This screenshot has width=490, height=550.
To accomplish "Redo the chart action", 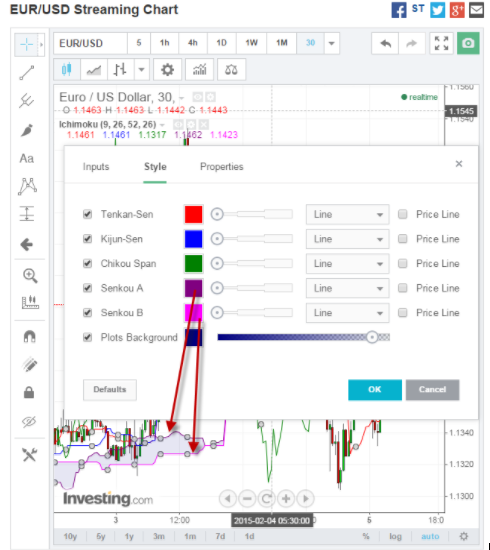I will coord(411,43).
